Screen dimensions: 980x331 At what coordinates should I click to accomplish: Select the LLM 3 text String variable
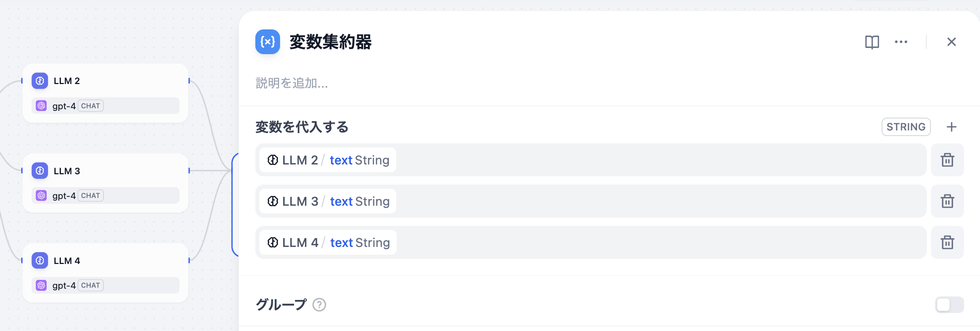[x=328, y=201]
